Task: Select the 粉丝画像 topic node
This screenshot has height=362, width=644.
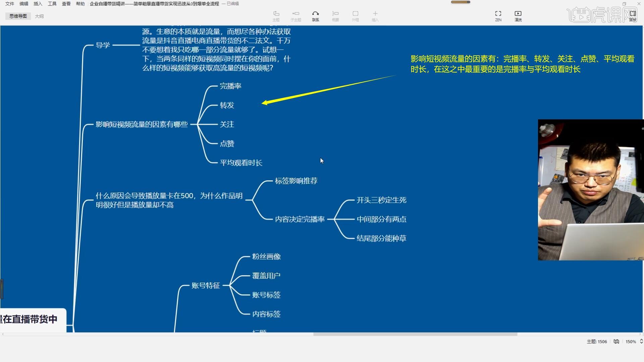Action: click(x=266, y=257)
